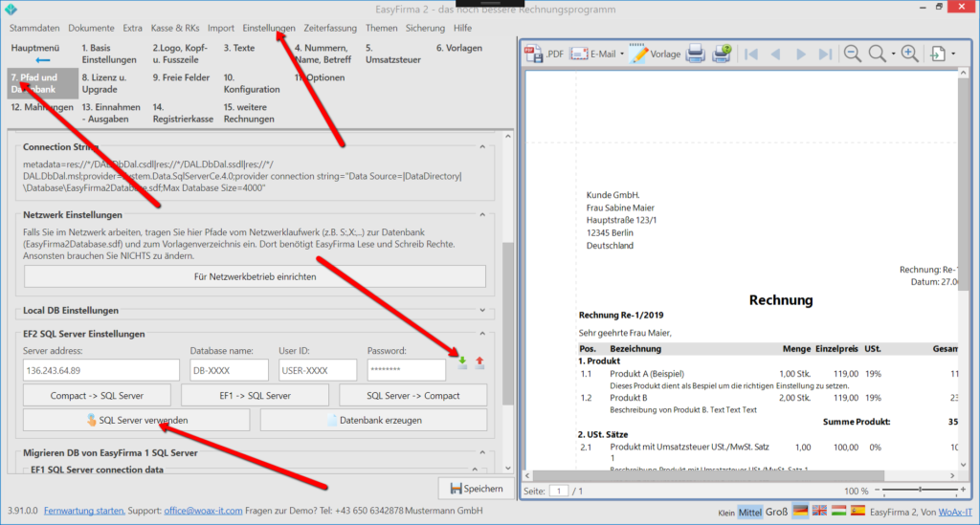Click red upload arrow near Password
Screen dimensions: 980x525
click(479, 362)
